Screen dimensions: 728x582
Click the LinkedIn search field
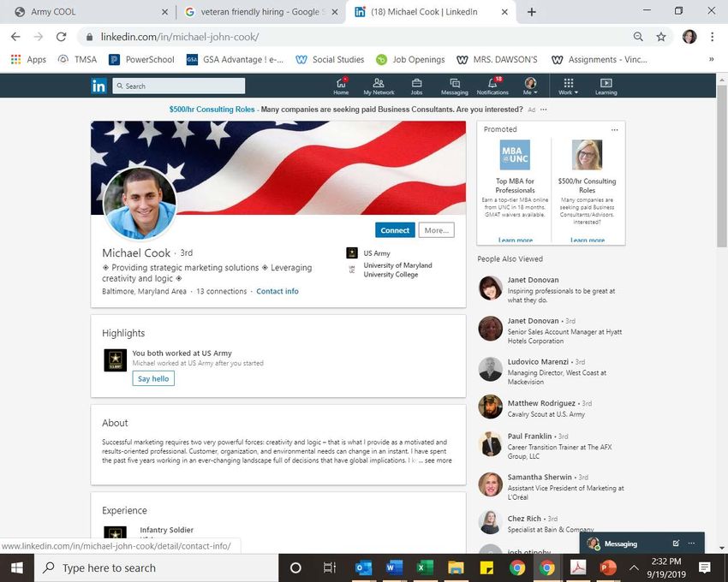[179, 86]
